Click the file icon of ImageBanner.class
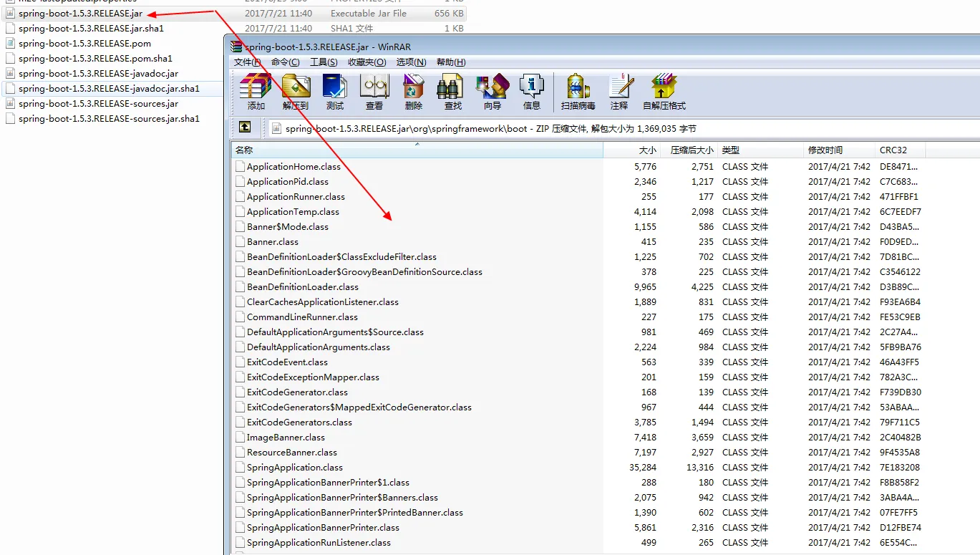This screenshot has height=555, width=980. 240,437
